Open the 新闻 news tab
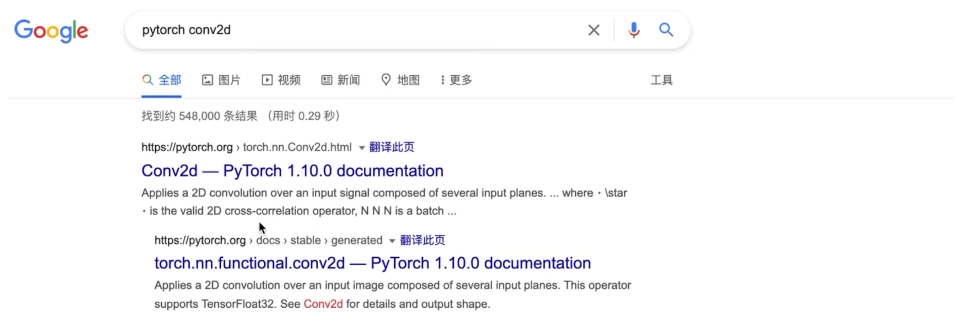This screenshot has width=980, height=329. pos(340,80)
